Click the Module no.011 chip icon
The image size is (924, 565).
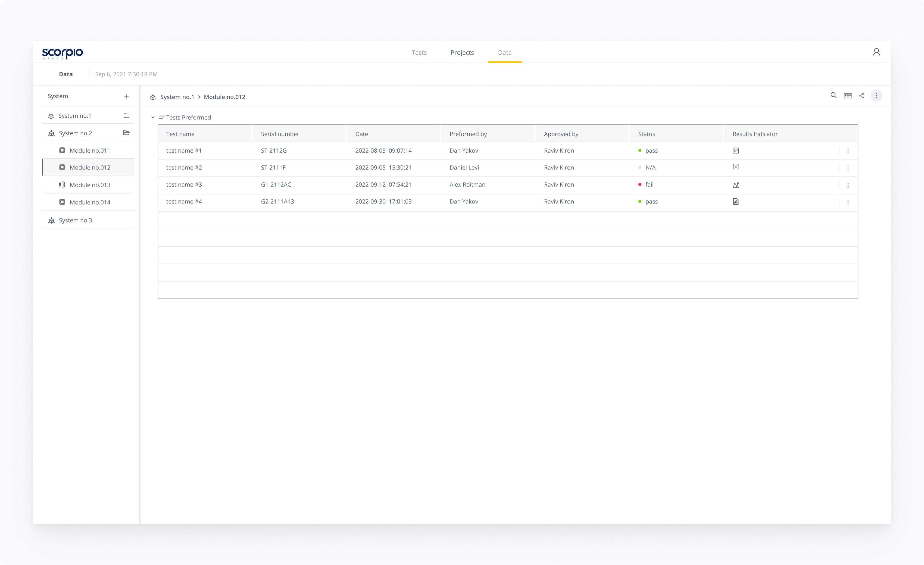(62, 150)
